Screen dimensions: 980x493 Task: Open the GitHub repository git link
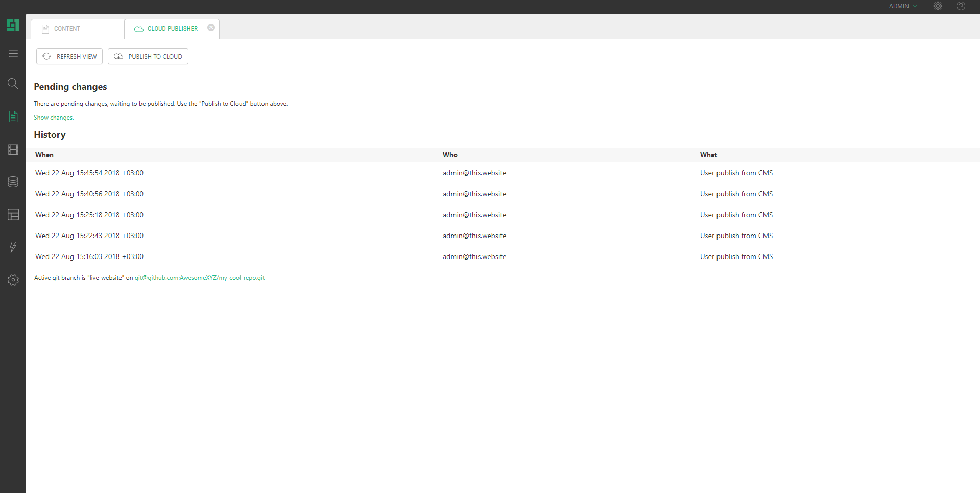tap(199, 278)
